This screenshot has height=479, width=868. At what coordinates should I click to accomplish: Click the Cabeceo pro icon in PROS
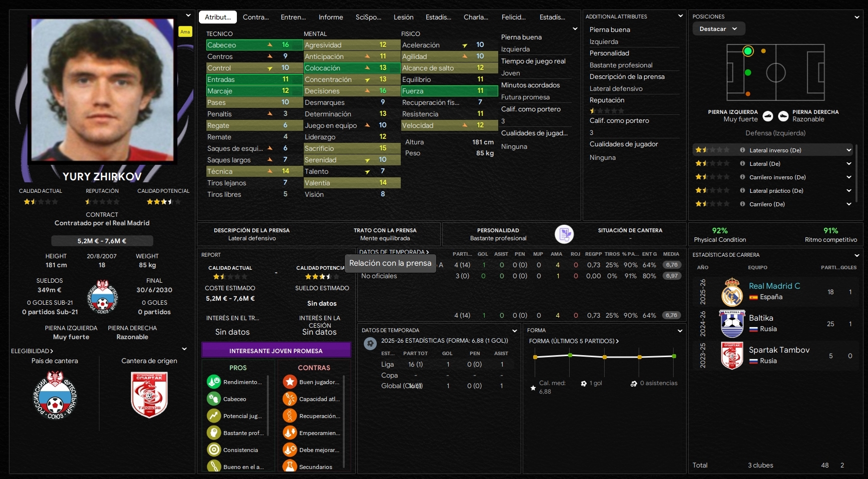coord(214,399)
